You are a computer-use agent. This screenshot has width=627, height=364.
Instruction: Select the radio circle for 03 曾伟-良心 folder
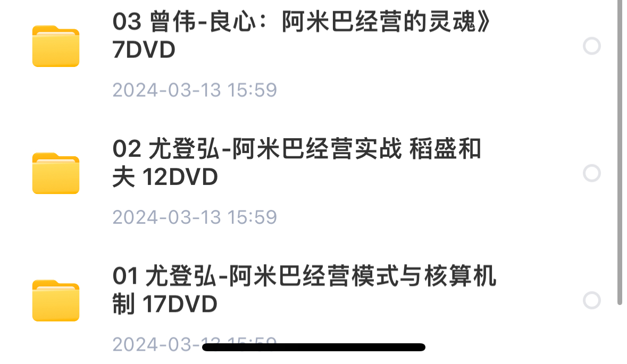click(591, 46)
